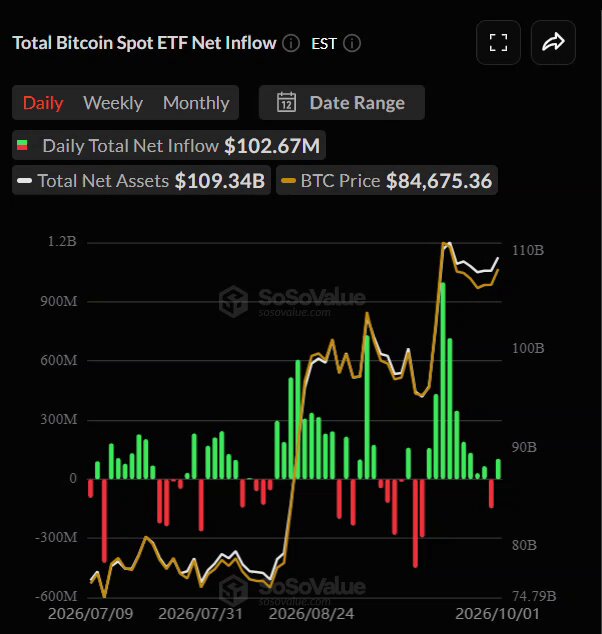Switch to the Weekly tab
Viewport: 602px width, 634px height.
(113, 103)
